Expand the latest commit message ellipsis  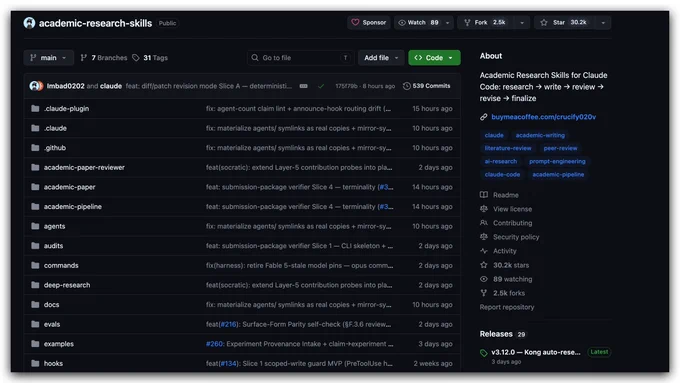pos(304,86)
